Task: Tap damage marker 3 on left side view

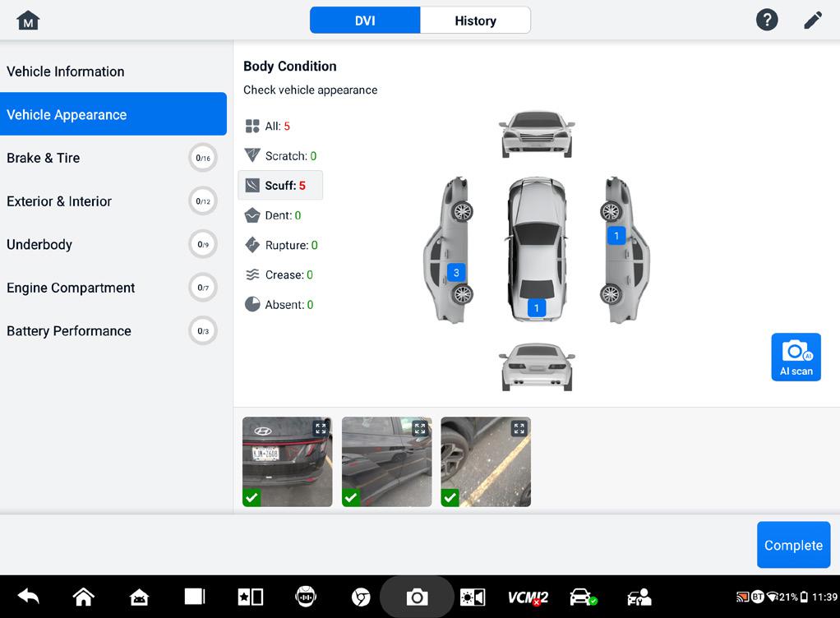Action: click(x=456, y=273)
